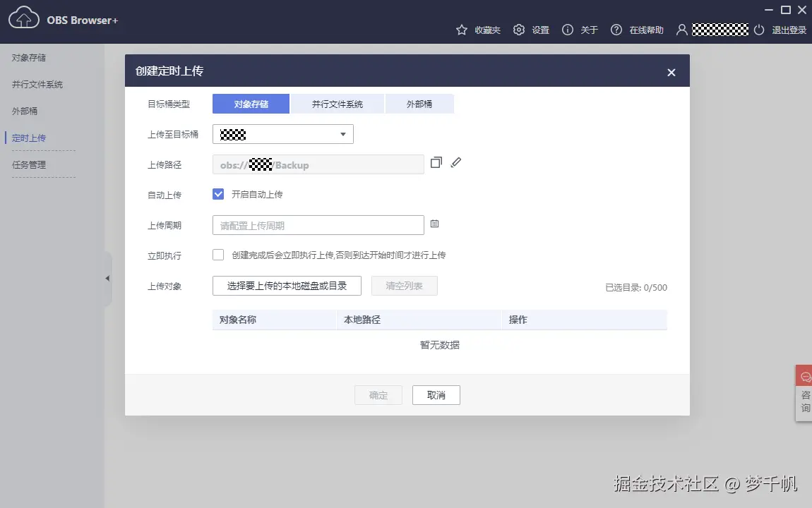
Task: Open 任务管理 in the left sidebar
Action: (x=29, y=165)
